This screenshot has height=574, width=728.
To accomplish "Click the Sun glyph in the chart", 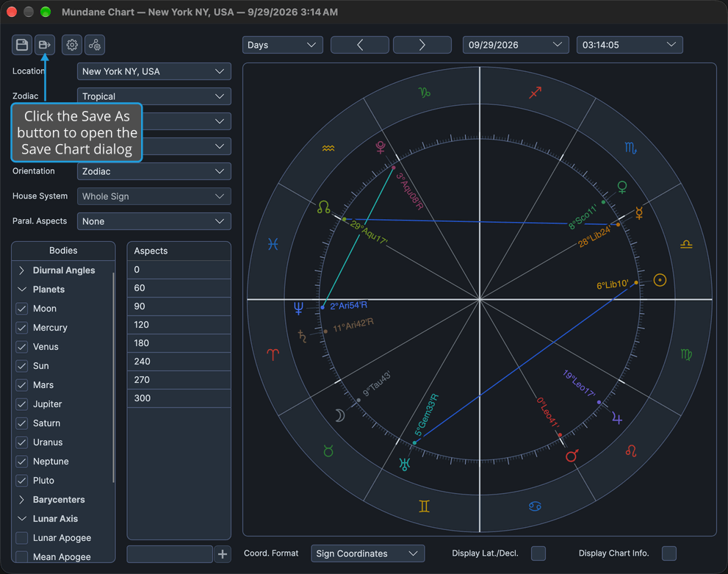I will (660, 280).
